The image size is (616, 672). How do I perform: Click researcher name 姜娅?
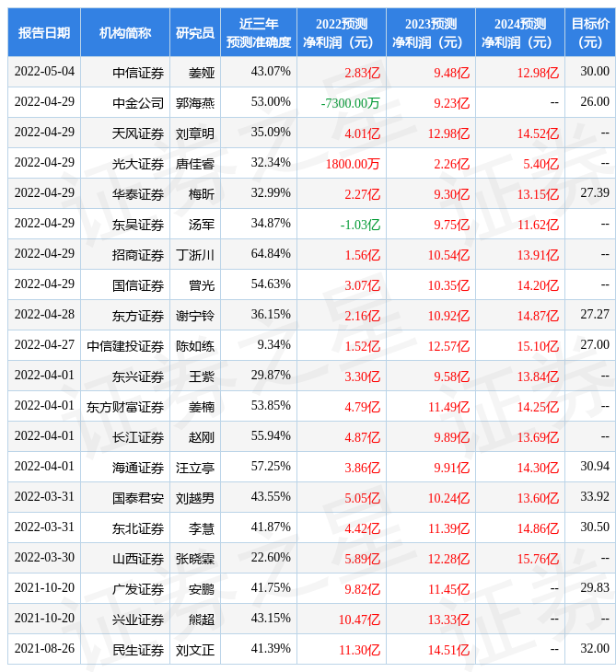[202, 73]
